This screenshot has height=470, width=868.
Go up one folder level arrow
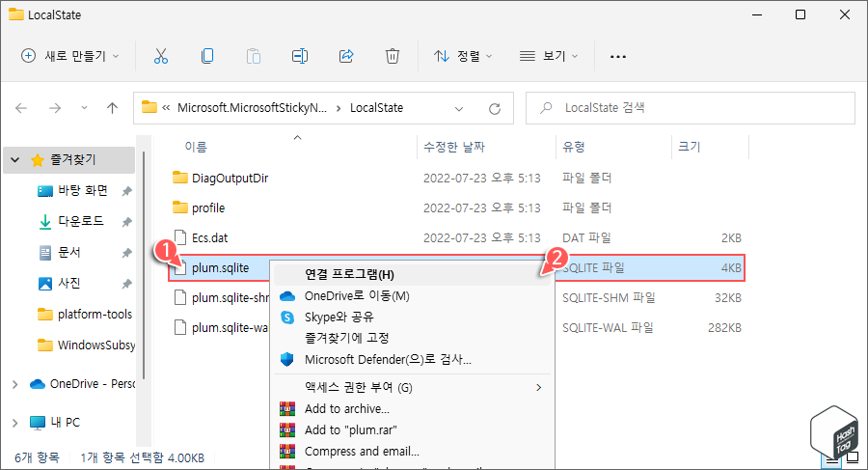pos(113,108)
